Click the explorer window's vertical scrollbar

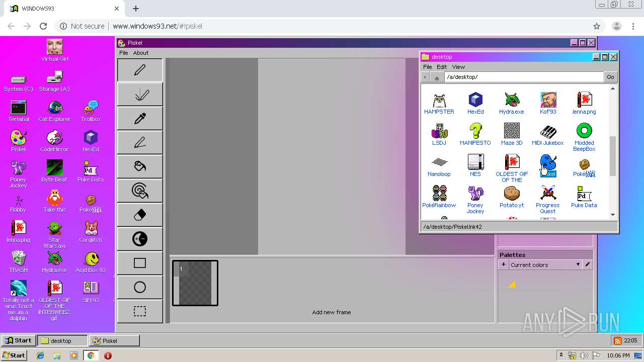point(612,155)
